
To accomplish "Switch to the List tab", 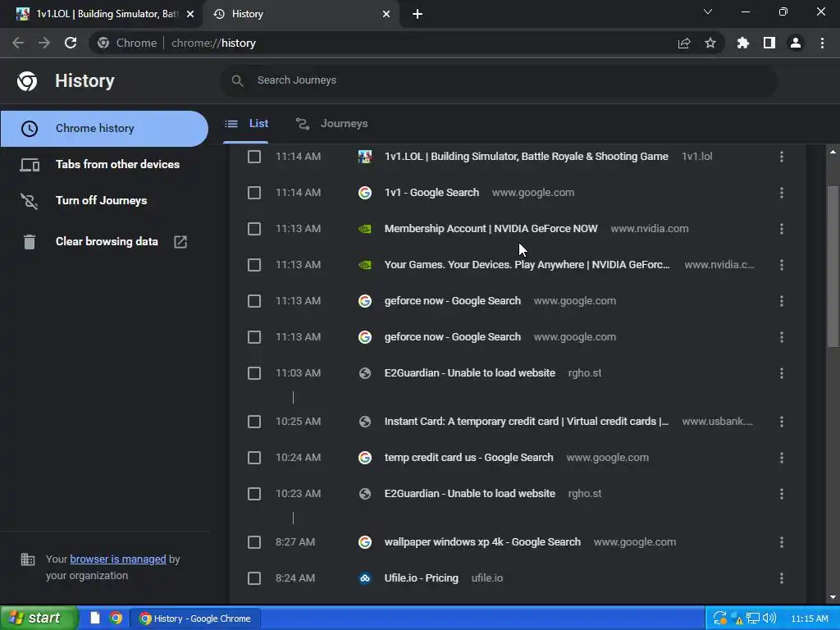I will tap(246, 124).
